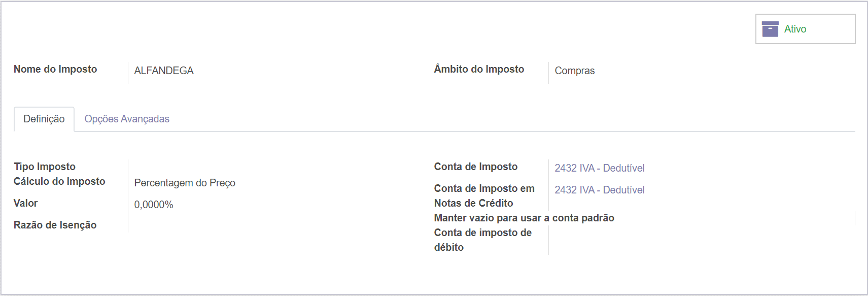Select the Definição tab
This screenshot has width=868, height=296.
click(44, 119)
